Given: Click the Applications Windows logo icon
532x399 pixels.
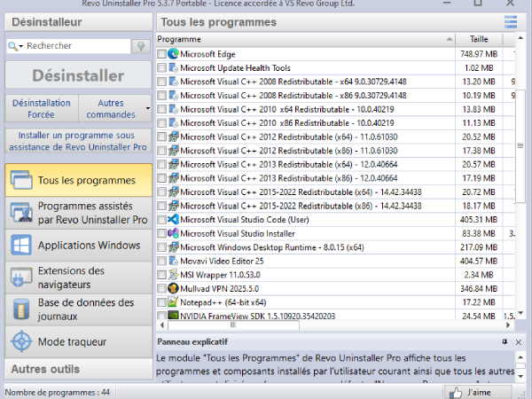Looking at the screenshot, I should click(21, 245).
